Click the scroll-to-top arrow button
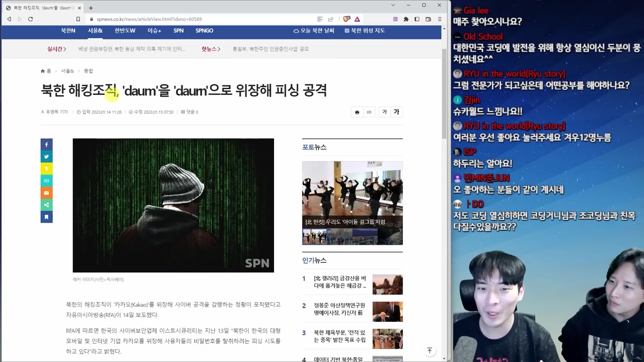Screen dimensions: 644x362 (x=429, y=351)
